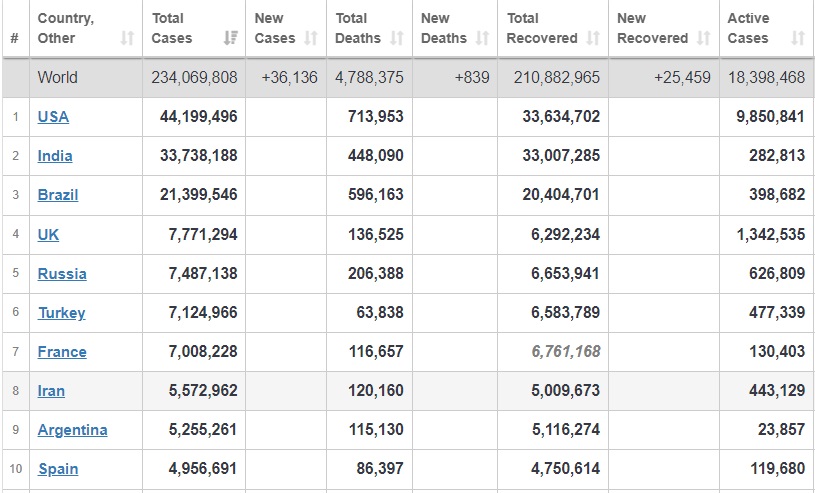Sort by Total Recovered arrow icon
The width and height of the screenshot is (815, 493).
pyautogui.click(x=593, y=38)
